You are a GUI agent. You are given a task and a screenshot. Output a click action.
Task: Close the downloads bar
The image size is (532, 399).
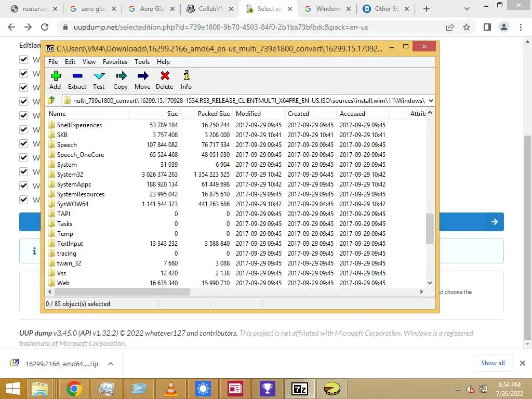click(523, 363)
